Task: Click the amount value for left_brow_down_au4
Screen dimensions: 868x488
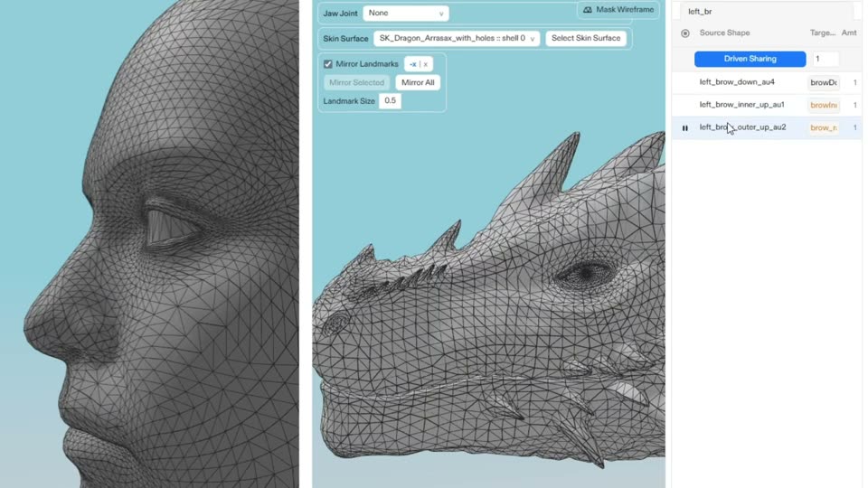Action: pos(854,82)
